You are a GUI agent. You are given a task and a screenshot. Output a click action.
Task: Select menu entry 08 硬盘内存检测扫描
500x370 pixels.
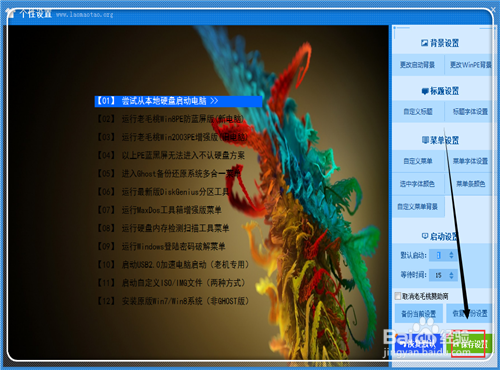tap(163, 228)
